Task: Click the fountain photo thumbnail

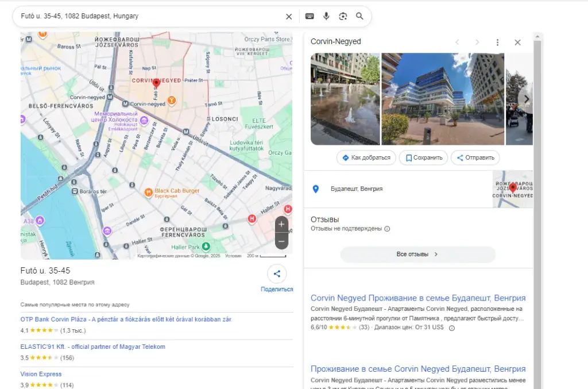Action: pyautogui.click(x=345, y=99)
